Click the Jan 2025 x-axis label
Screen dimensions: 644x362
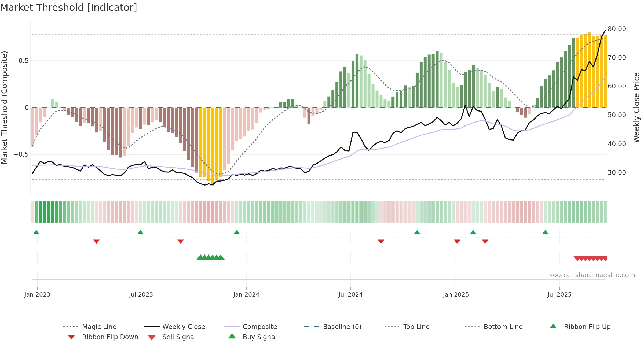456,294
